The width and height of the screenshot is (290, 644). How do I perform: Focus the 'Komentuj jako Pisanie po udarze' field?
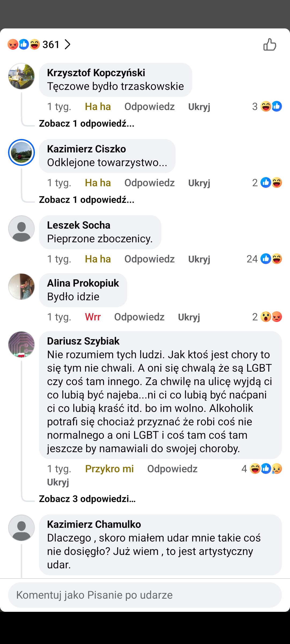[145, 595]
